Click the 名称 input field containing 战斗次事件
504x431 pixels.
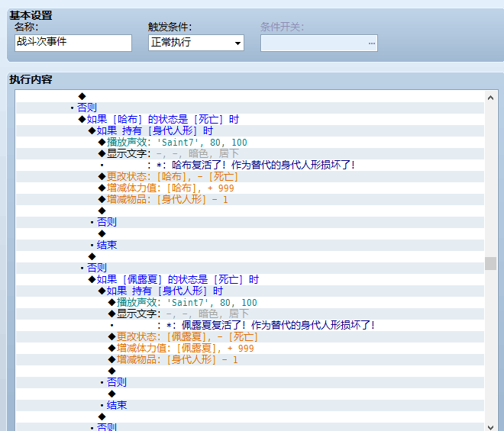[x=73, y=43]
